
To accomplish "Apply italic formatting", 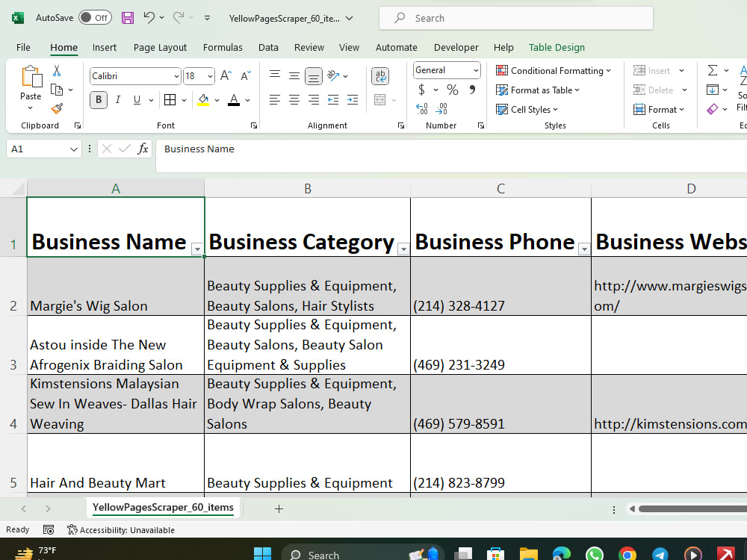I will click(118, 99).
